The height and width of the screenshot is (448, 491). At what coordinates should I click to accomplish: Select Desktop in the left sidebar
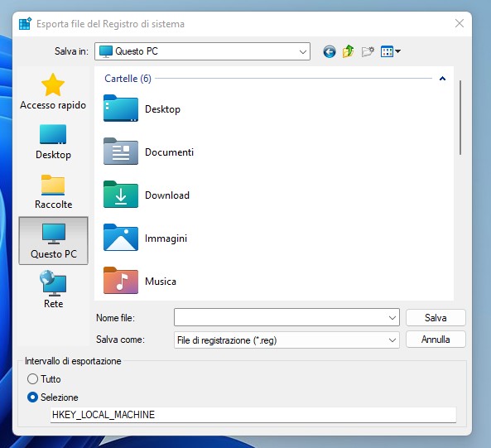tap(53, 142)
